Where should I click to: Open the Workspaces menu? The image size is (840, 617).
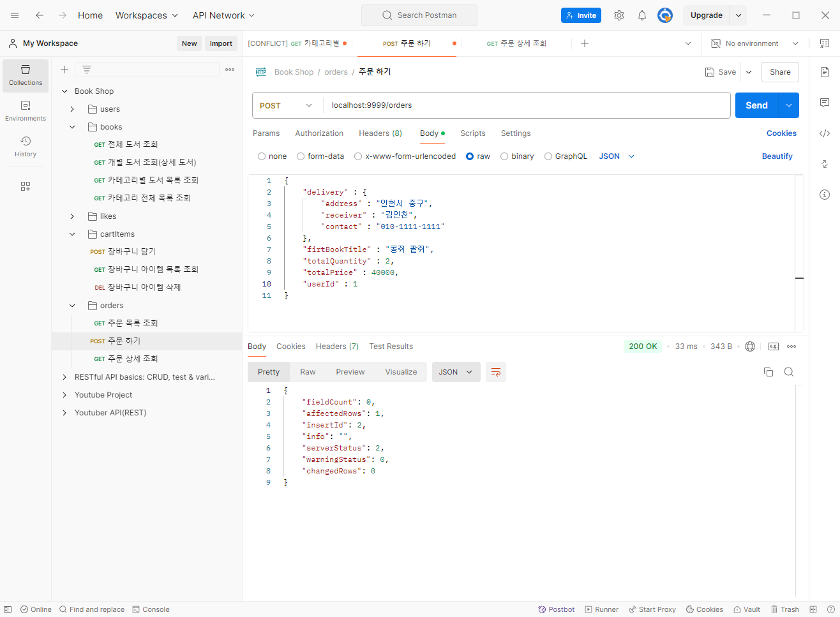tap(147, 15)
